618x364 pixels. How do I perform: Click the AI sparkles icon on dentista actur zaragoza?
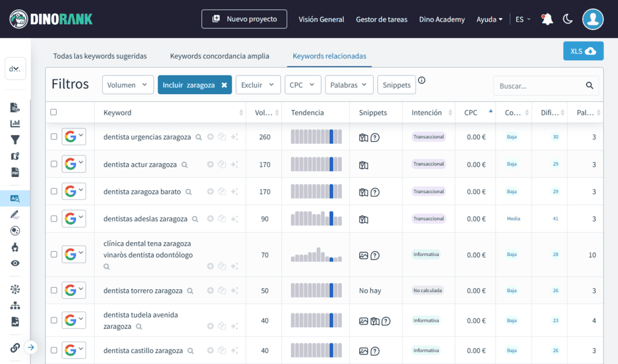point(234,164)
